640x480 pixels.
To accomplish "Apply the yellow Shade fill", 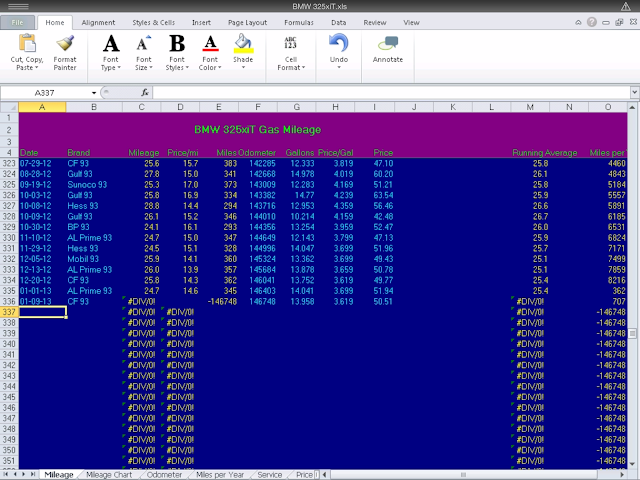I will [243, 44].
